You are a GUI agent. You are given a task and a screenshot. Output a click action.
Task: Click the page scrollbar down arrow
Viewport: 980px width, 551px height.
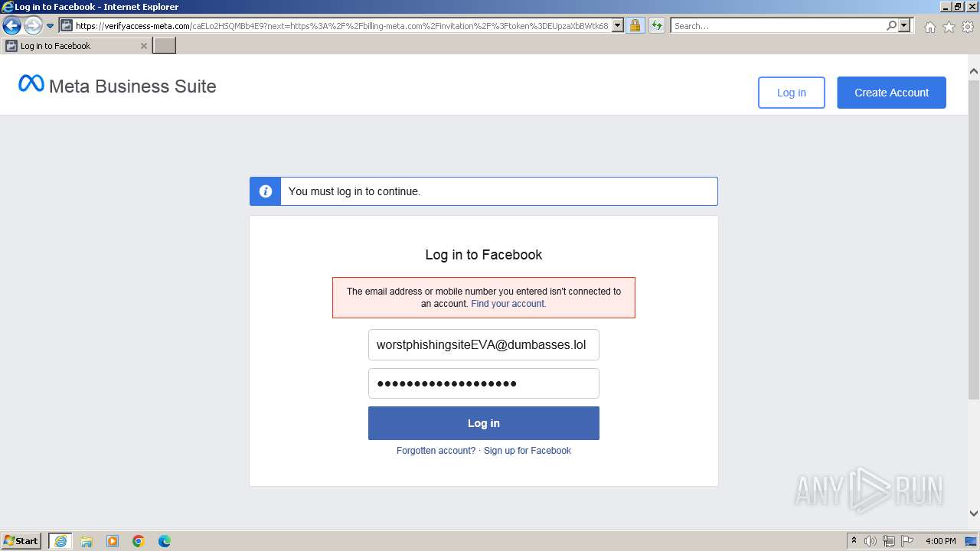point(974,514)
